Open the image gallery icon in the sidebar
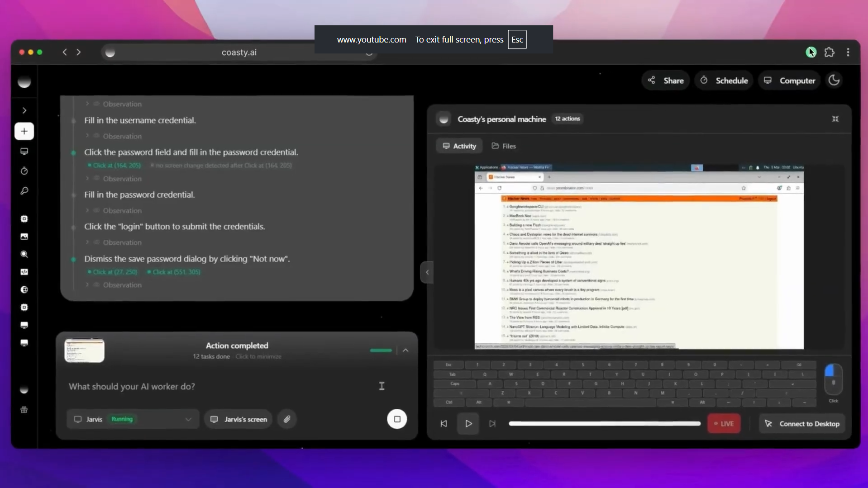 pyautogui.click(x=24, y=237)
